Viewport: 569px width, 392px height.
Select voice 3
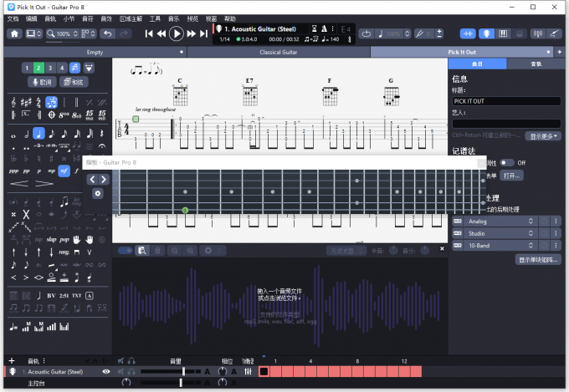(50, 68)
